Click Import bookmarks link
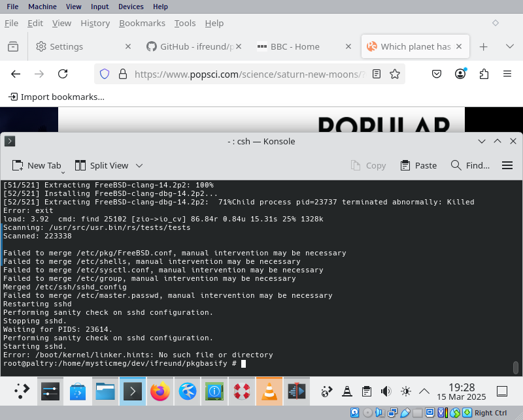This screenshot has height=420, width=523. pyautogui.click(x=56, y=97)
